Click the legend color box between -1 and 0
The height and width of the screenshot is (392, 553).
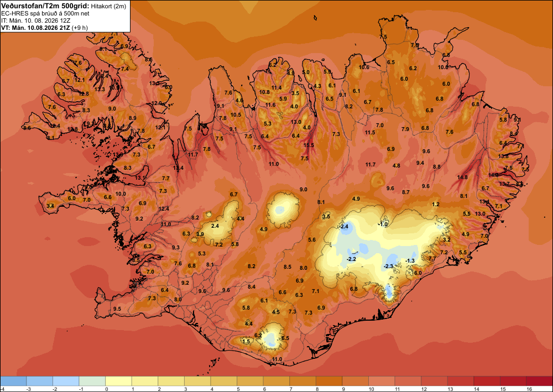[92, 381]
